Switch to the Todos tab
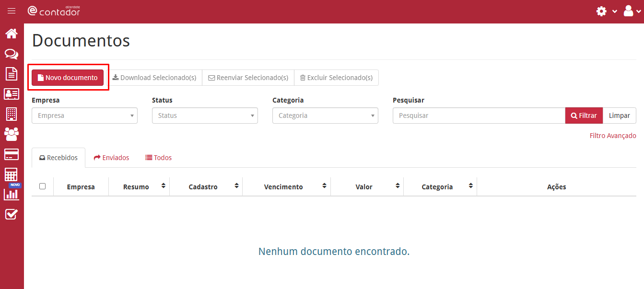The height and width of the screenshot is (289, 644). (159, 158)
